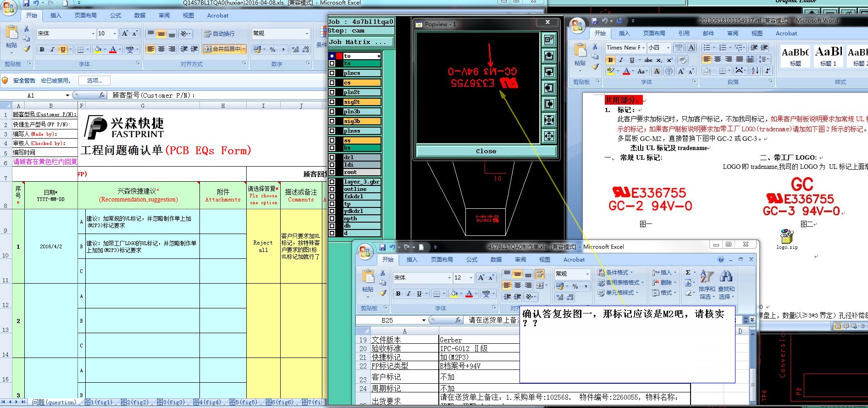Click the security warning Options button
The width and height of the screenshot is (868, 408).
click(x=94, y=80)
